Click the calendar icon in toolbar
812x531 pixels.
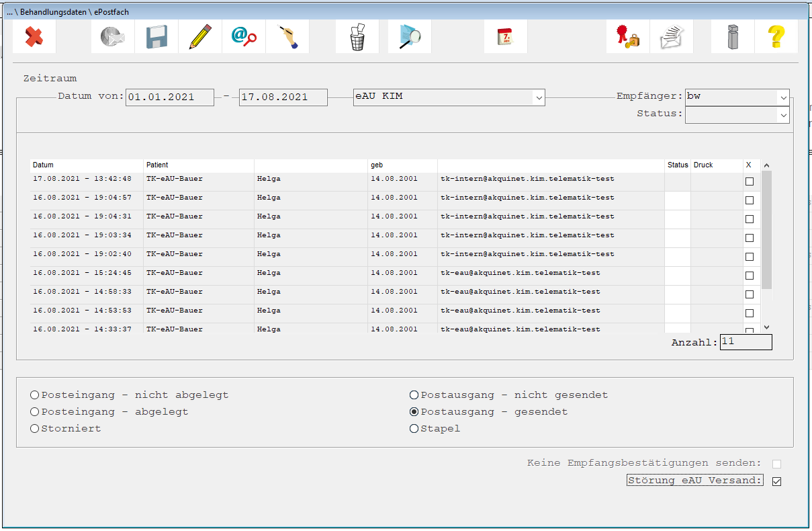point(505,36)
